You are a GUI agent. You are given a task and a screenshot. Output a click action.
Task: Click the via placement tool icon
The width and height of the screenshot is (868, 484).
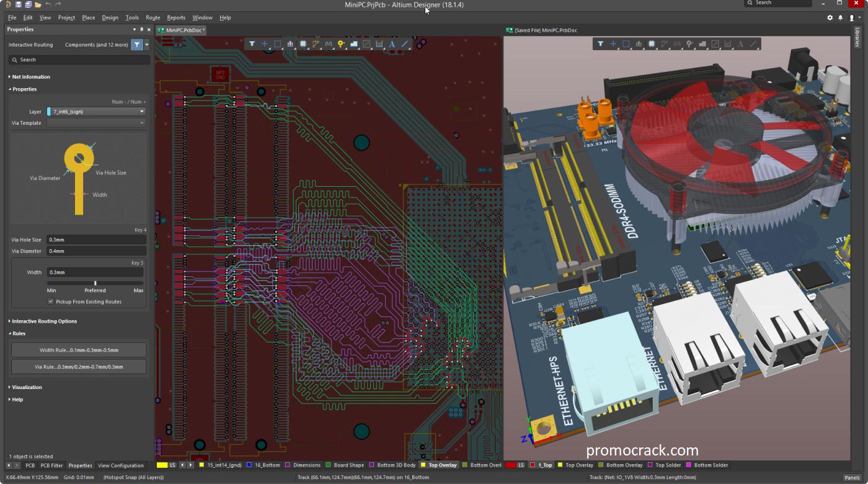click(341, 44)
